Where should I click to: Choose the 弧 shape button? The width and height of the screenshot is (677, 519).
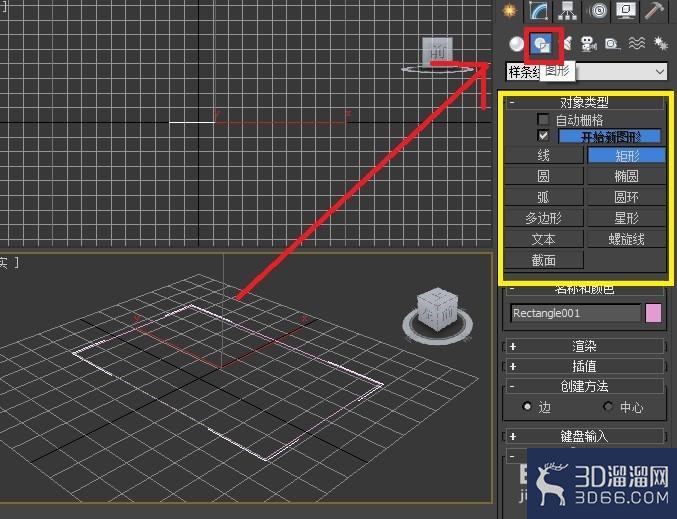[x=544, y=197]
